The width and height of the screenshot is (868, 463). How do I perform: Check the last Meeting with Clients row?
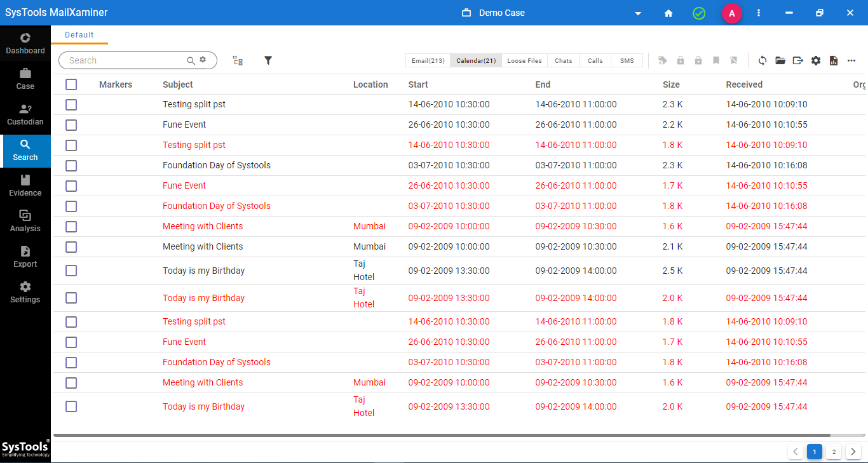(71, 383)
